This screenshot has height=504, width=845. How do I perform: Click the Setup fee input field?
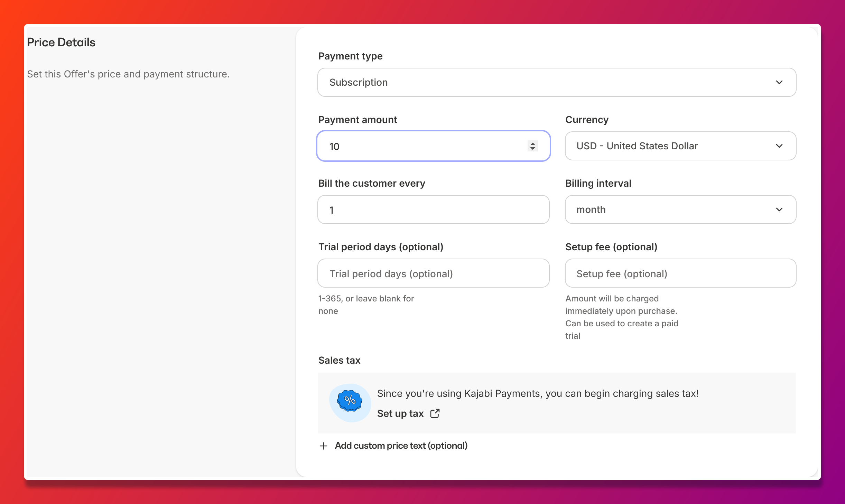(x=680, y=273)
